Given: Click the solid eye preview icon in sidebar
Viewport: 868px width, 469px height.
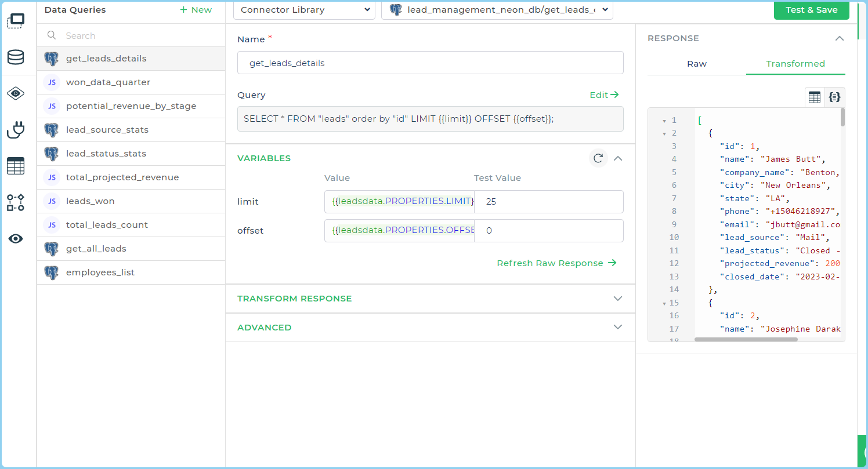Looking at the screenshot, I should pos(16,239).
